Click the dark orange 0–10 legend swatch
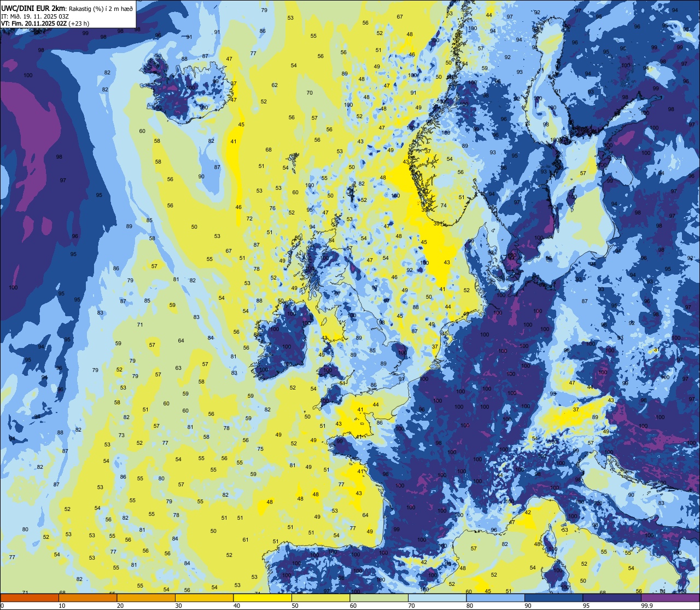This screenshot has height=610, width=700. pyautogui.click(x=30, y=598)
